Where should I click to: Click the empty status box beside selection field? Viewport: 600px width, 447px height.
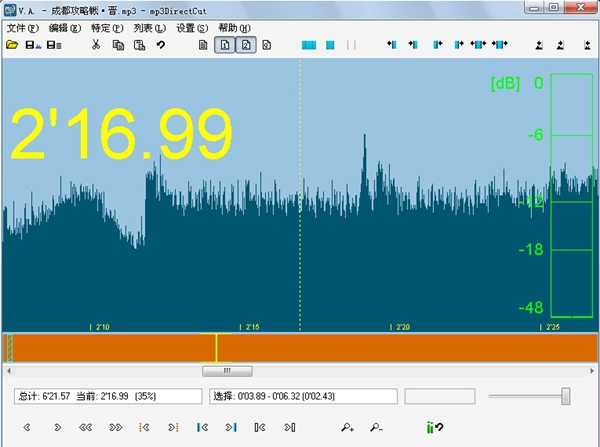440,396
